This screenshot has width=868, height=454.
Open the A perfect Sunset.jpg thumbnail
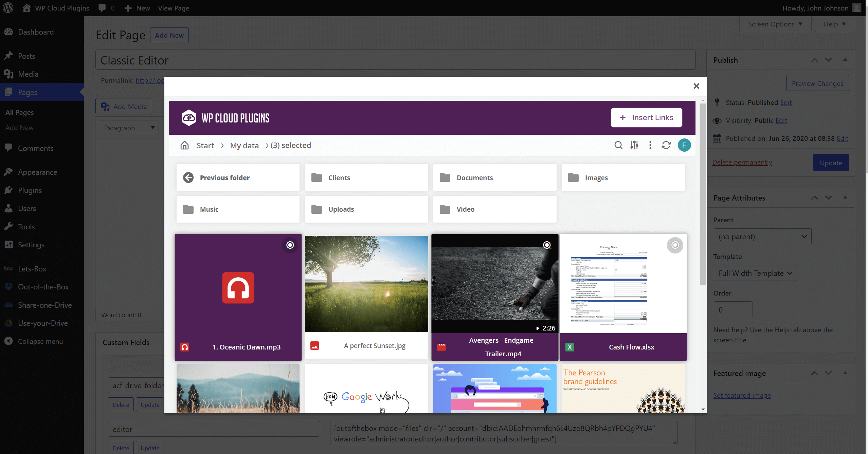(x=366, y=284)
